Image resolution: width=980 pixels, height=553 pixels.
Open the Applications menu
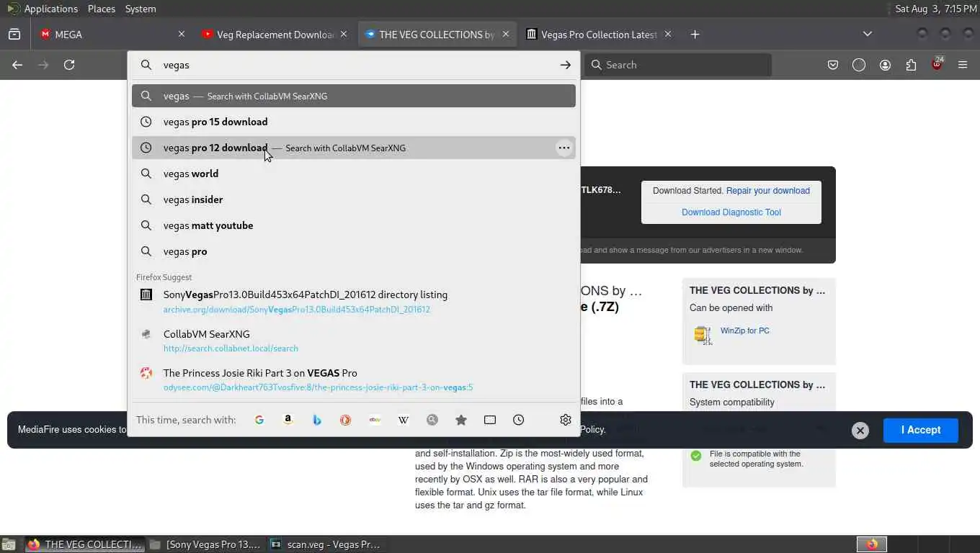pos(50,9)
